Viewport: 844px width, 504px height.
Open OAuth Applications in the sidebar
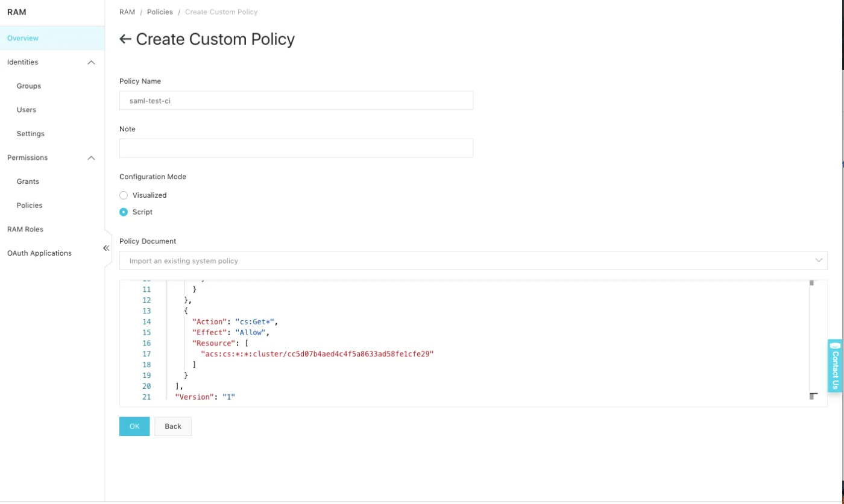(39, 253)
